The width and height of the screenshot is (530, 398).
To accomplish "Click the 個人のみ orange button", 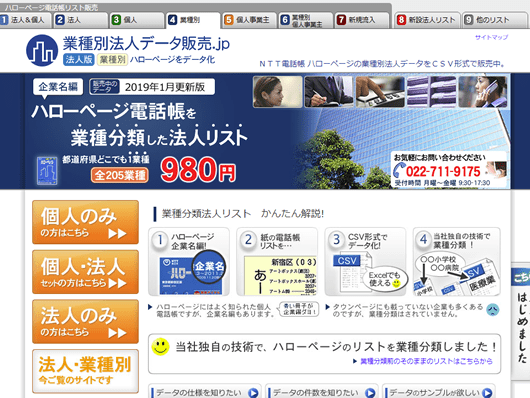I will coord(85,222).
